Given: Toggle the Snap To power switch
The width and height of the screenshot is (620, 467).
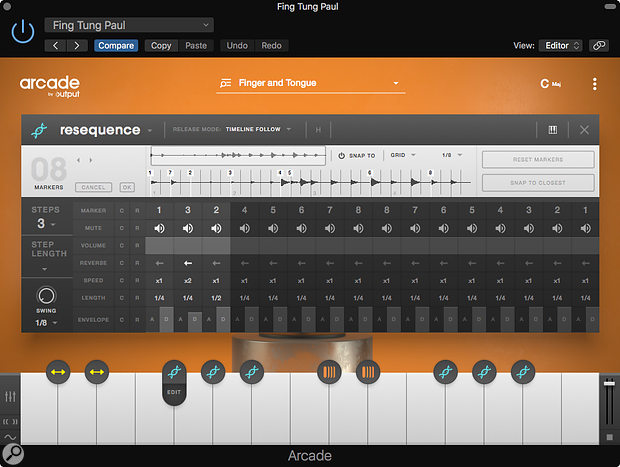Looking at the screenshot, I should tap(342, 155).
